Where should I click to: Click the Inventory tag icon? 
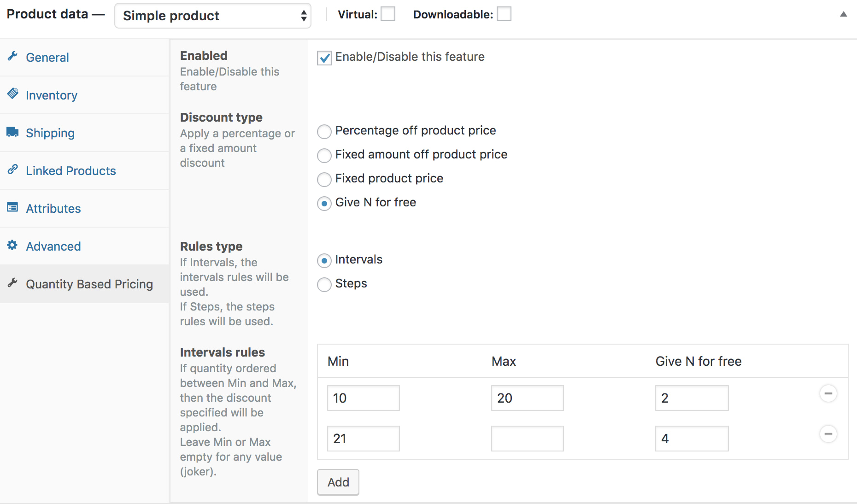[x=12, y=94]
